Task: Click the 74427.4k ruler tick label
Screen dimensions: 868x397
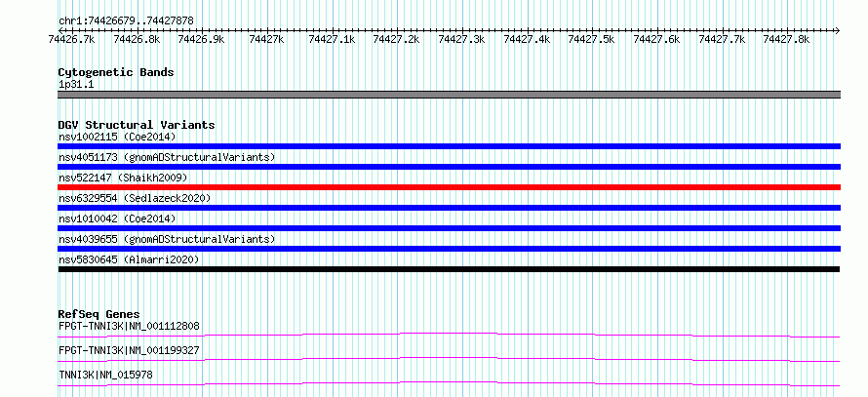Action: tap(527, 39)
